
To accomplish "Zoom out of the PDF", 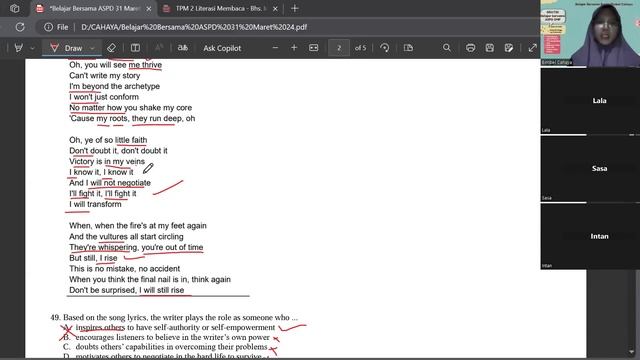I will point(275,48).
